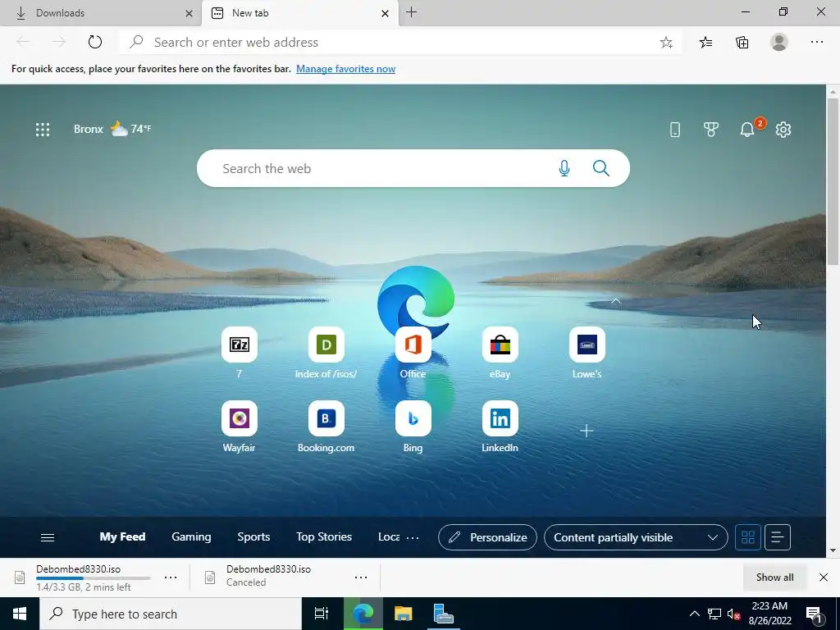Collapse quick links with chevron up

[x=616, y=301]
